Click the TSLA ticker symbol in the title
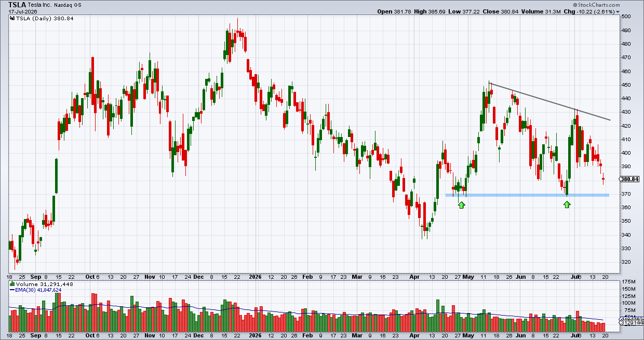The height and width of the screenshot is (340, 644). tap(18, 4)
